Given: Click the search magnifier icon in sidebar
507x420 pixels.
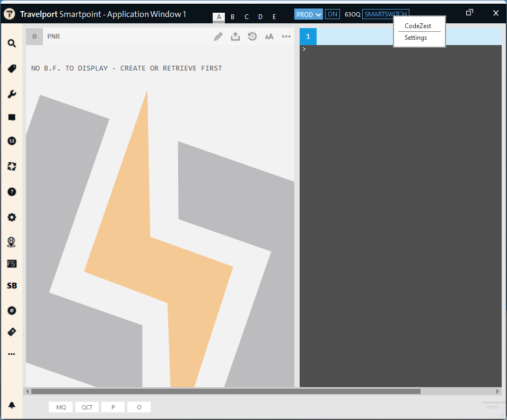Looking at the screenshot, I should tap(12, 43).
